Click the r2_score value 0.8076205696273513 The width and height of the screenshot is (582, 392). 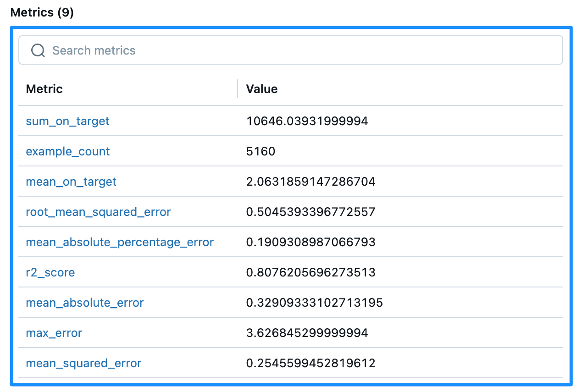click(x=310, y=272)
